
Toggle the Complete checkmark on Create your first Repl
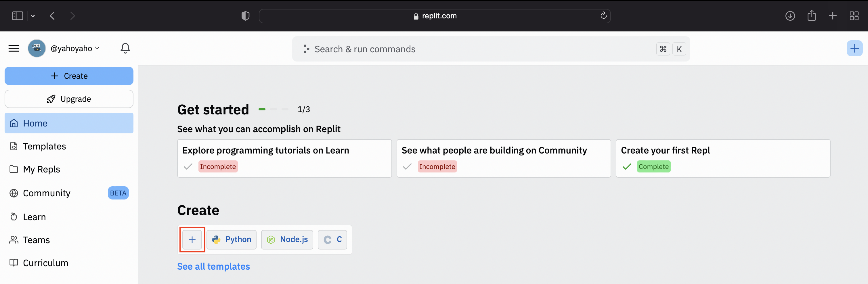click(x=627, y=166)
